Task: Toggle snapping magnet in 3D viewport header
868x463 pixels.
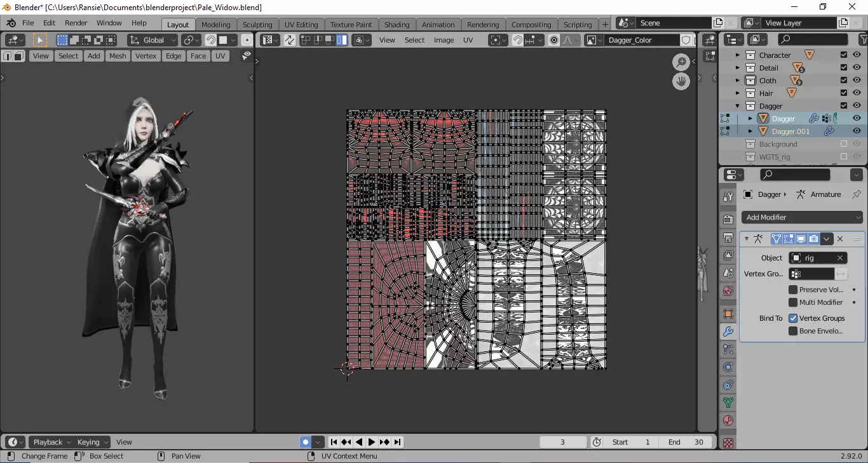Action: pyautogui.click(x=211, y=40)
